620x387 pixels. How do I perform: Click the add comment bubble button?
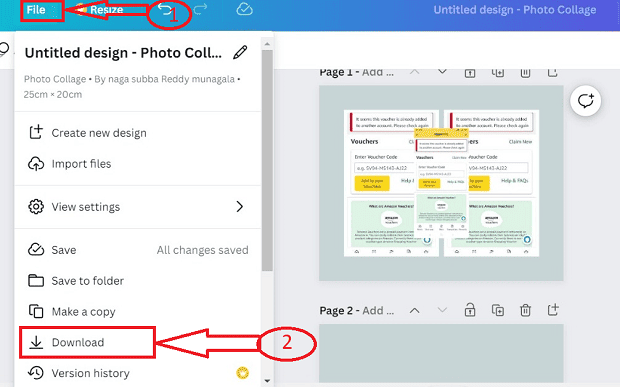(x=586, y=100)
